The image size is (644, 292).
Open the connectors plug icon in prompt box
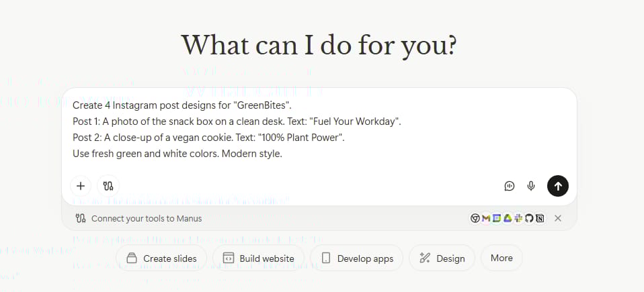tap(108, 186)
